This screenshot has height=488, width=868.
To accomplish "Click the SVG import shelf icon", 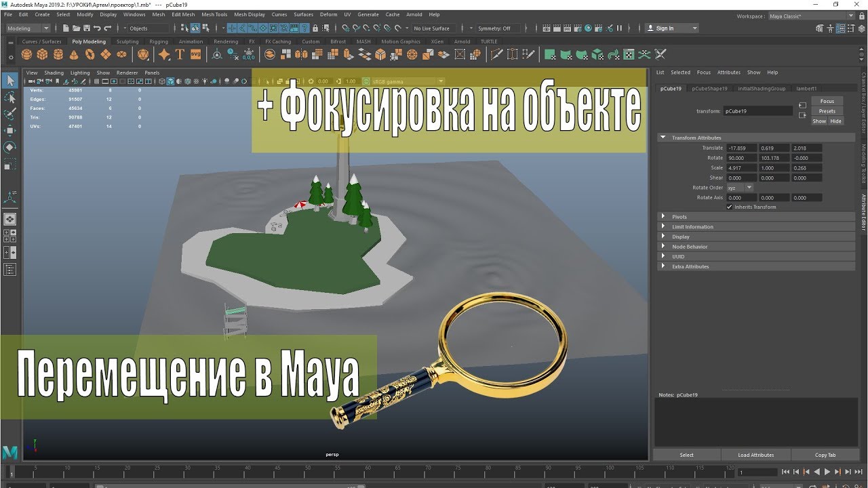I will (195, 54).
